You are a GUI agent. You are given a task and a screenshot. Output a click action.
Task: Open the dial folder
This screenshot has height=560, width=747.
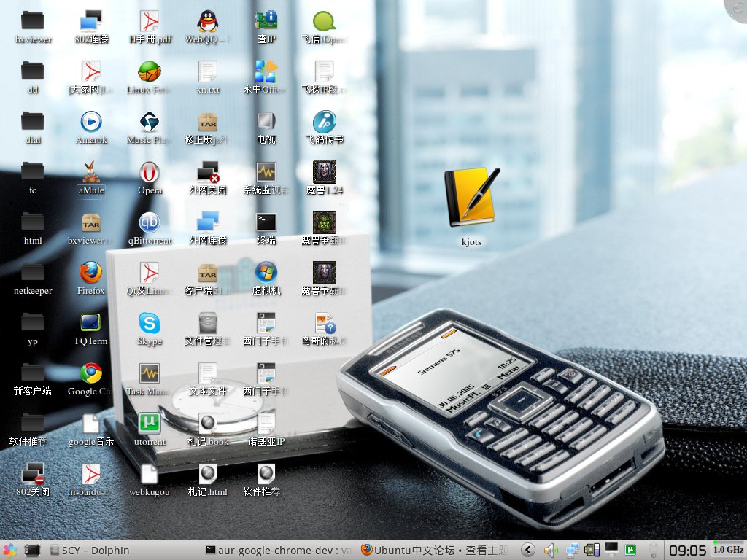coord(33,122)
